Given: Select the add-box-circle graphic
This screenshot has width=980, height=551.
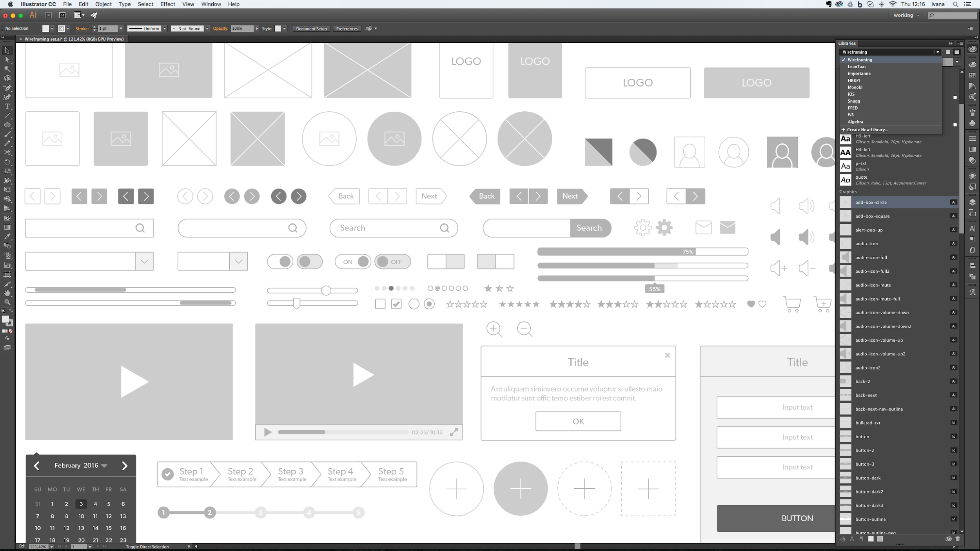Looking at the screenshot, I should [898, 202].
